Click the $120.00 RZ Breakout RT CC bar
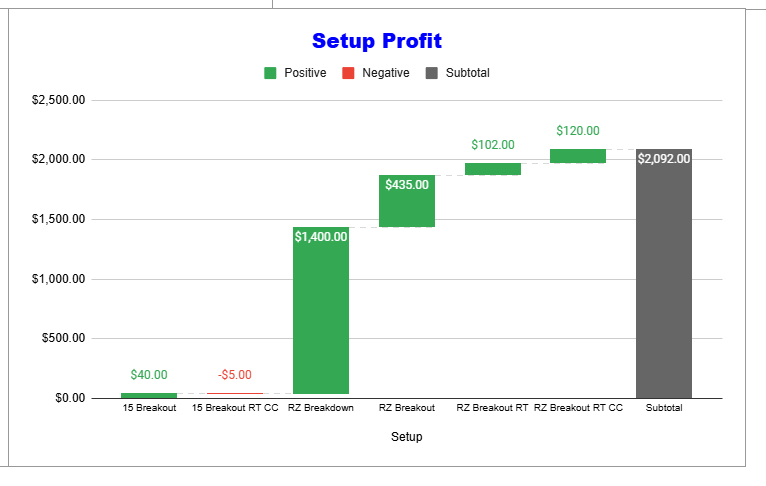The height and width of the screenshot is (486, 766). tap(577, 156)
